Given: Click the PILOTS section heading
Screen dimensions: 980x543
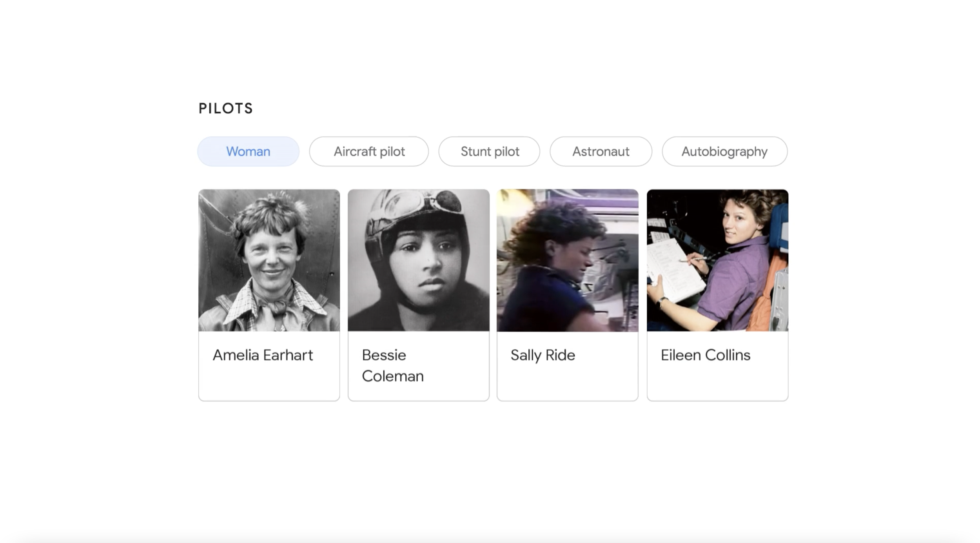Looking at the screenshot, I should (226, 109).
